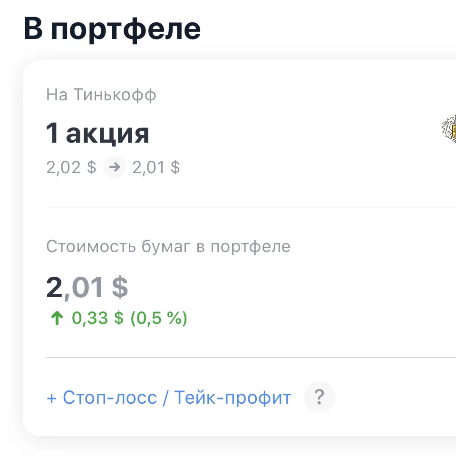Add Стоп-лосс / Тейк-профит order
This screenshot has width=456, height=476.
coord(169,398)
